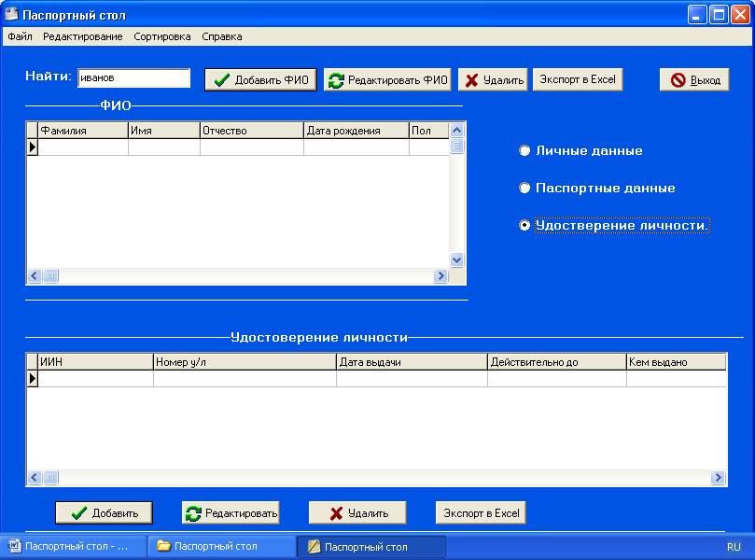Click the ID grid scroll left arrow
Image resolution: width=755 pixels, height=560 pixels.
click(x=35, y=477)
